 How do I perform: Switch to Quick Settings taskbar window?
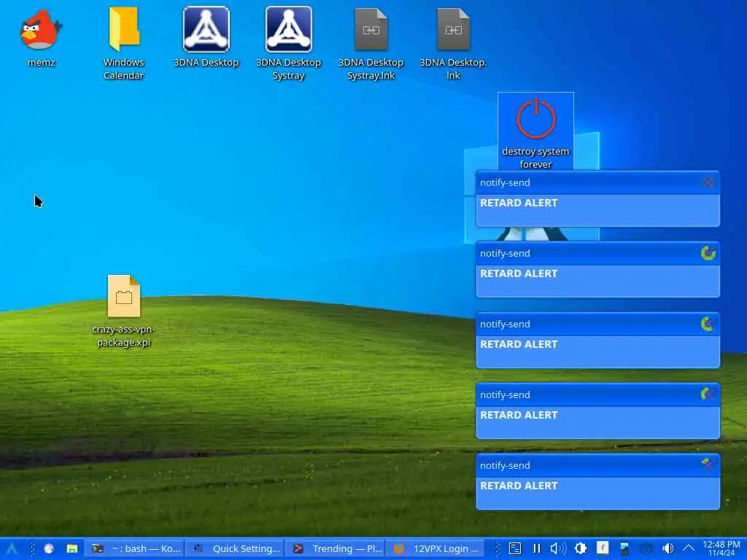click(x=234, y=548)
